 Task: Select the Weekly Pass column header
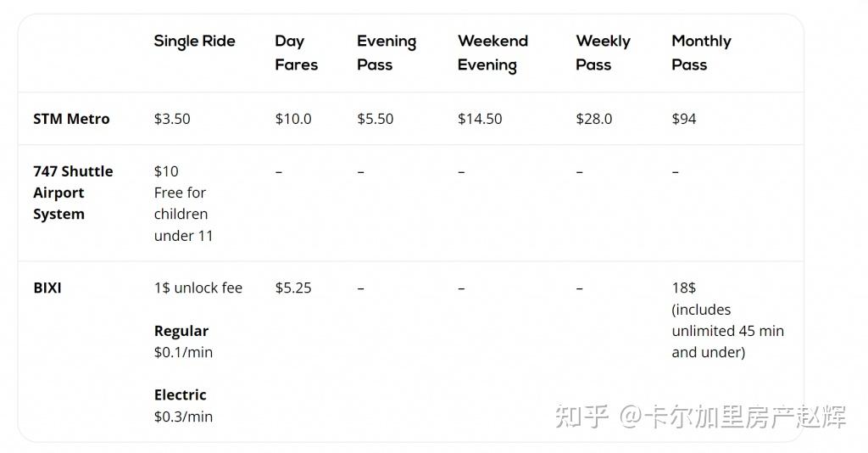[603, 53]
